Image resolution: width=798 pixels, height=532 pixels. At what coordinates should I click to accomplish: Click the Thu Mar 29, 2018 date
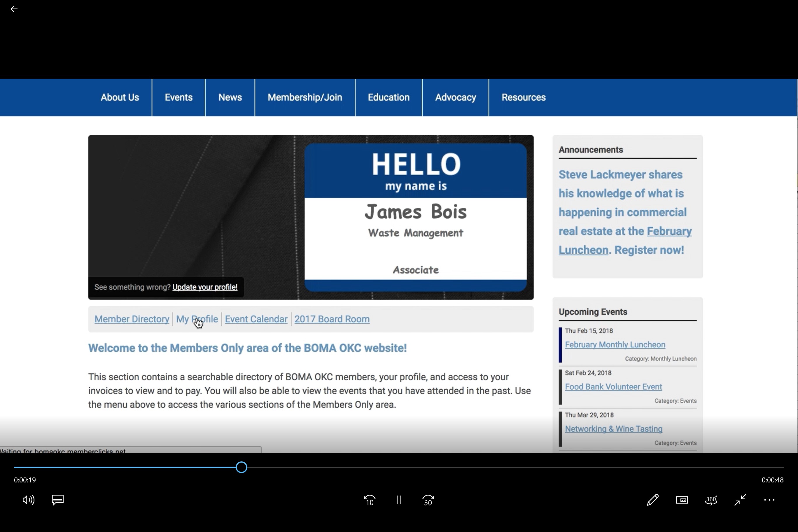tap(589, 415)
